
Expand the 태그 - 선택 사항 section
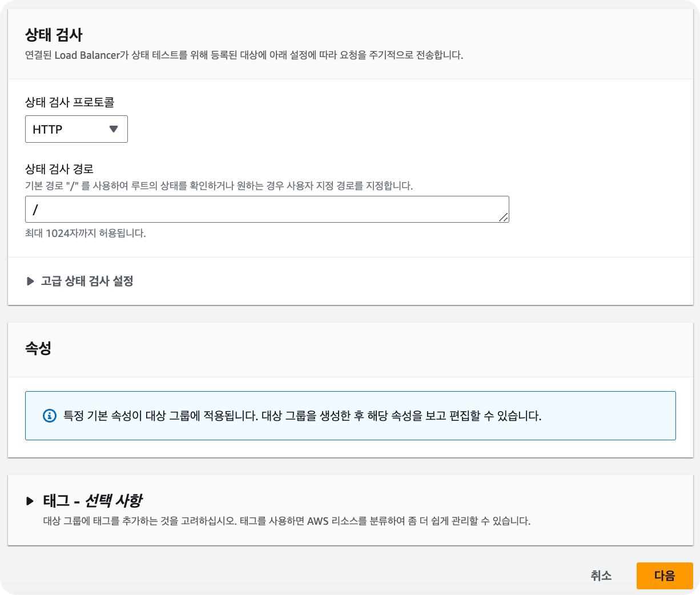click(x=84, y=501)
